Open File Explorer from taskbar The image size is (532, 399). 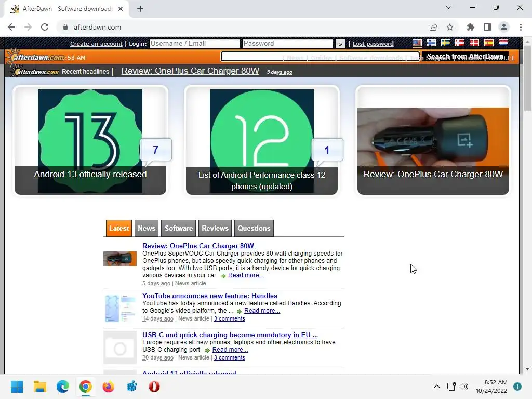click(x=39, y=387)
